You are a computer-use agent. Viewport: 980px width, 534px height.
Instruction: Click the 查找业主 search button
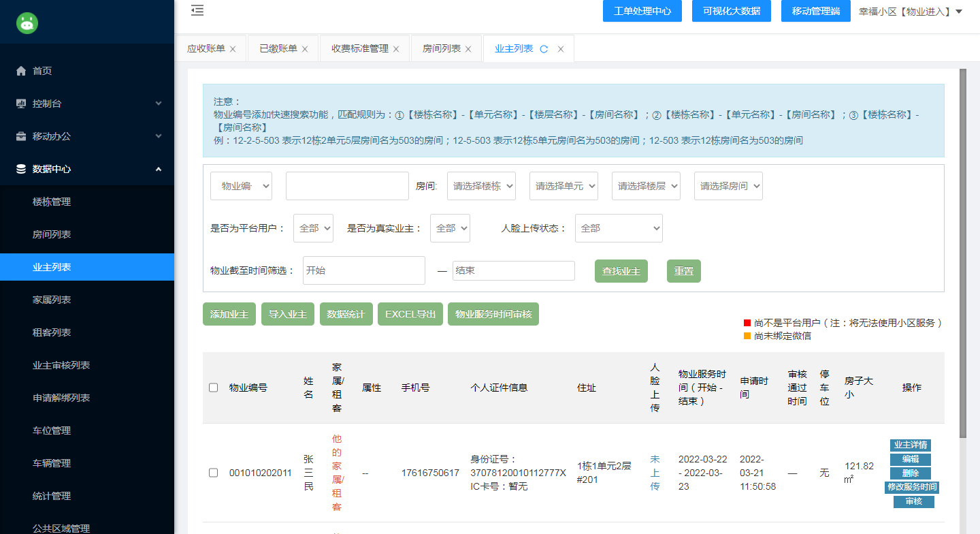click(621, 271)
